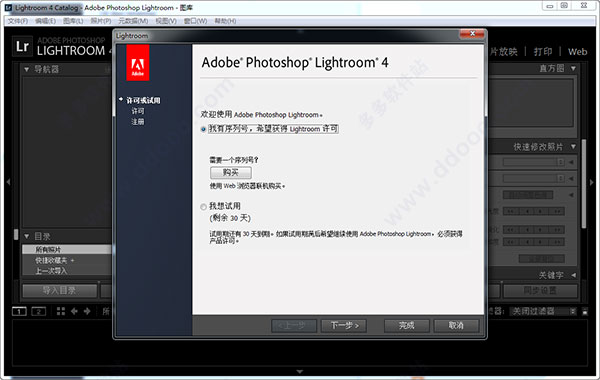Click the go back arrow in filmstrip bar
This screenshot has height=380, width=600.
pos(74,311)
